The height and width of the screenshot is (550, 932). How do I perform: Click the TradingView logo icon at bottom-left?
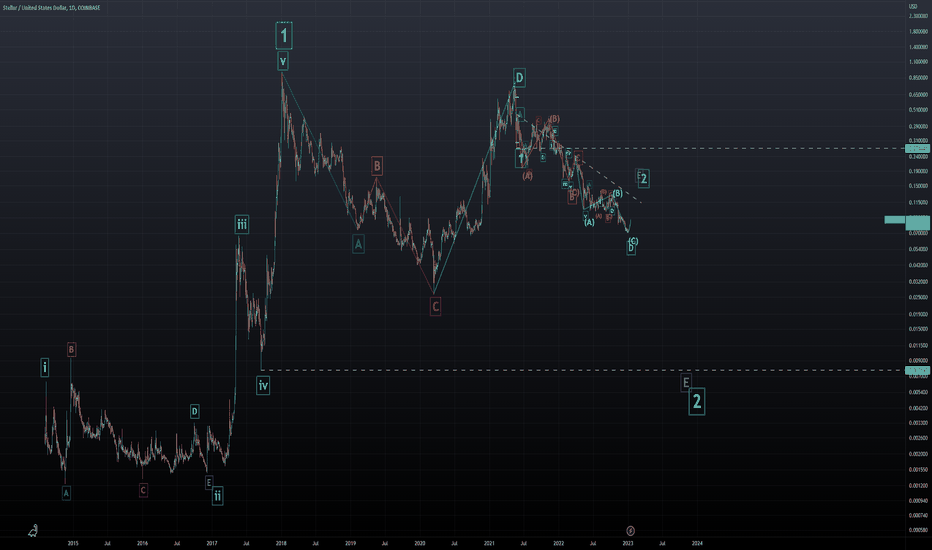[x=33, y=530]
